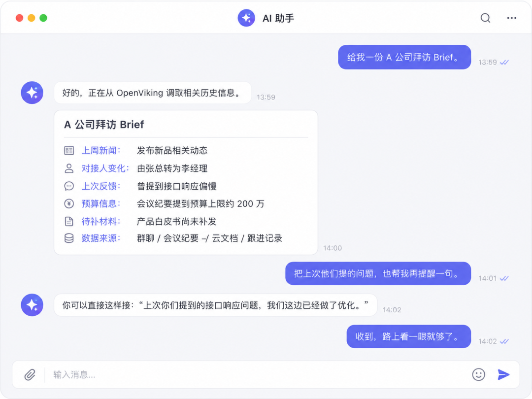
Task: Click the text 会议纪要提到预算上限约 200 万
Action: coord(200,203)
